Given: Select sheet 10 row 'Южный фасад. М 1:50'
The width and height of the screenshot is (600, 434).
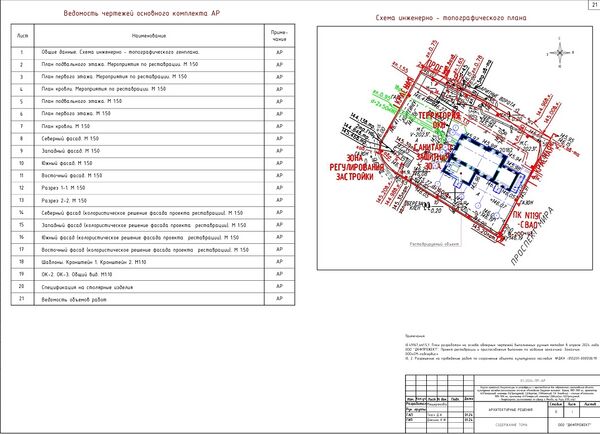Looking at the screenshot, I should point(153,163).
